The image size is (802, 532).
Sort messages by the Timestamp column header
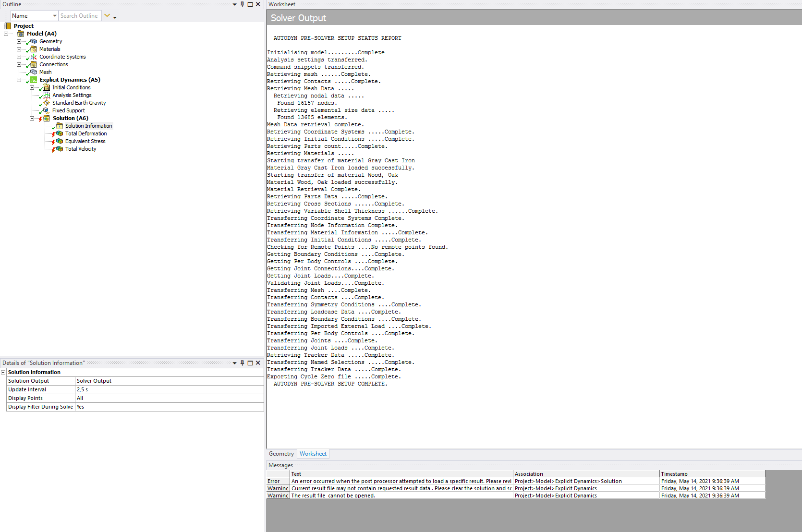click(x=713, y=474)
